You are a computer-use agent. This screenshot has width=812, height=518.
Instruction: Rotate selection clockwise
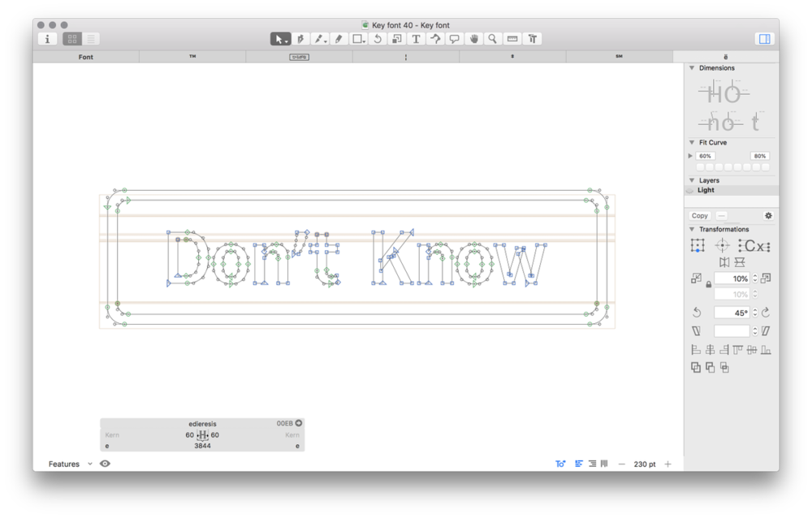click(x=766, y=313)
